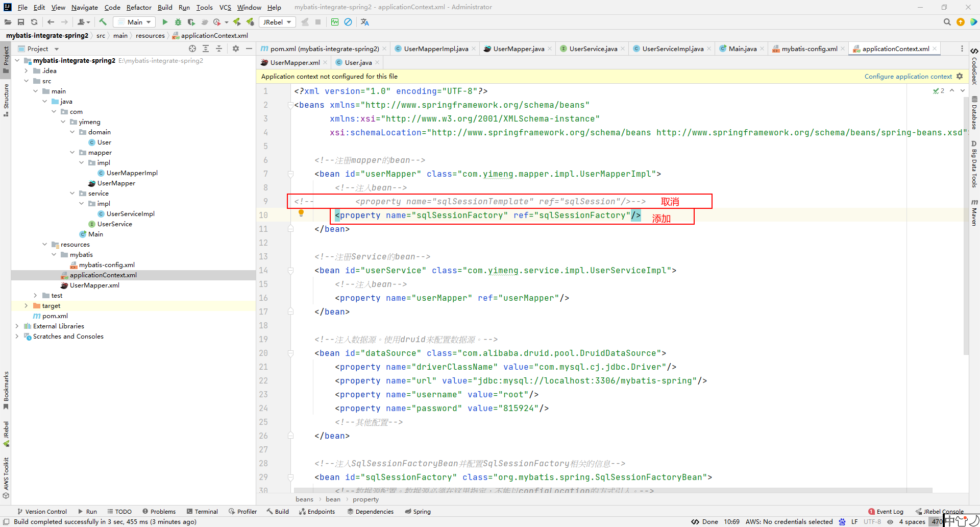Click the Debug with JRebel rocket icon

[x=250, y=22]
